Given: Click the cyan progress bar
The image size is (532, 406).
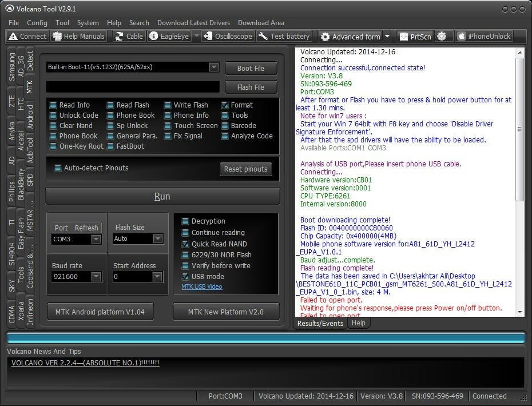Looking at the screenshot, I should pos(266,338).
